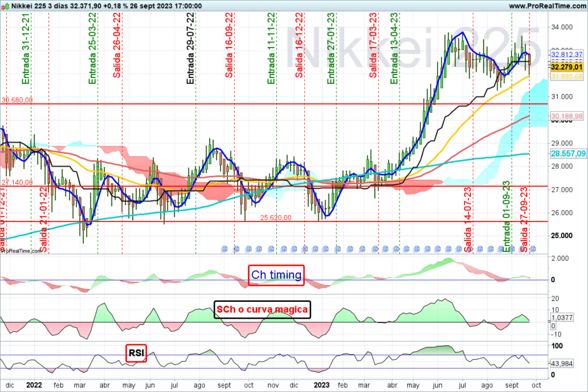Image resolution: width=588 pixels, height=392 pixels.
Task: Click the SCh o curva magica label
Action: pos(262,309)
